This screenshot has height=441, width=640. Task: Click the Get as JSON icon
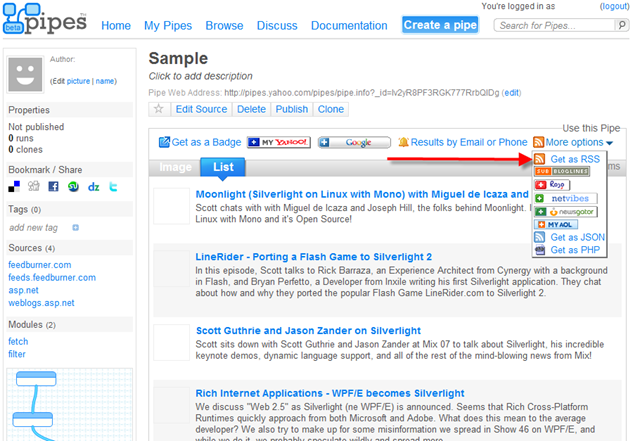pyautogui.click(x=540, y=237)
